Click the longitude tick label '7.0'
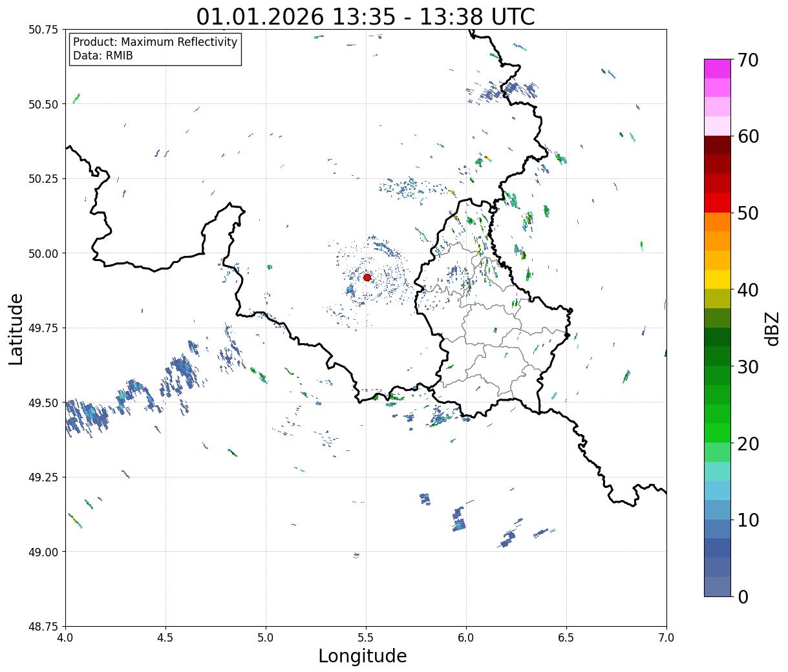 pos(666,637)
